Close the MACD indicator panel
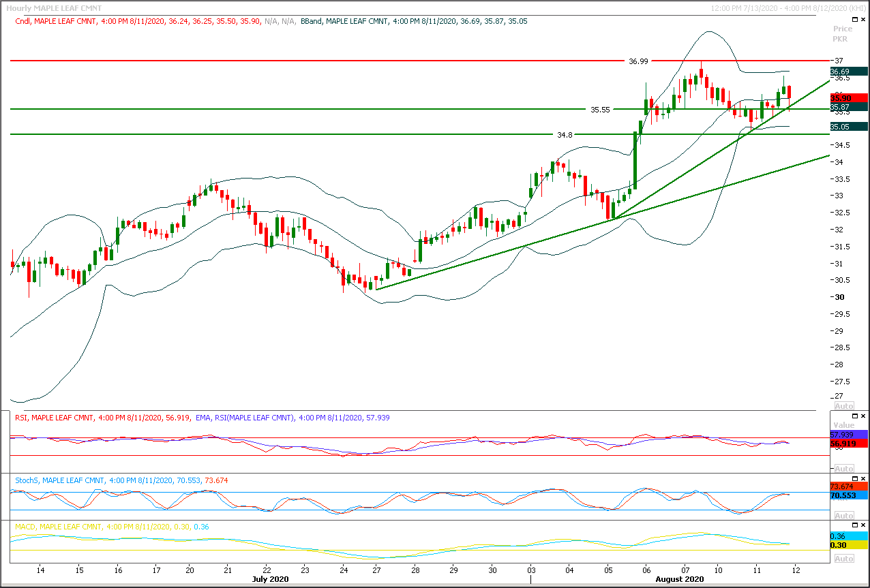The image size is (870, 588). pyautogui.click(x=862, y=525)
